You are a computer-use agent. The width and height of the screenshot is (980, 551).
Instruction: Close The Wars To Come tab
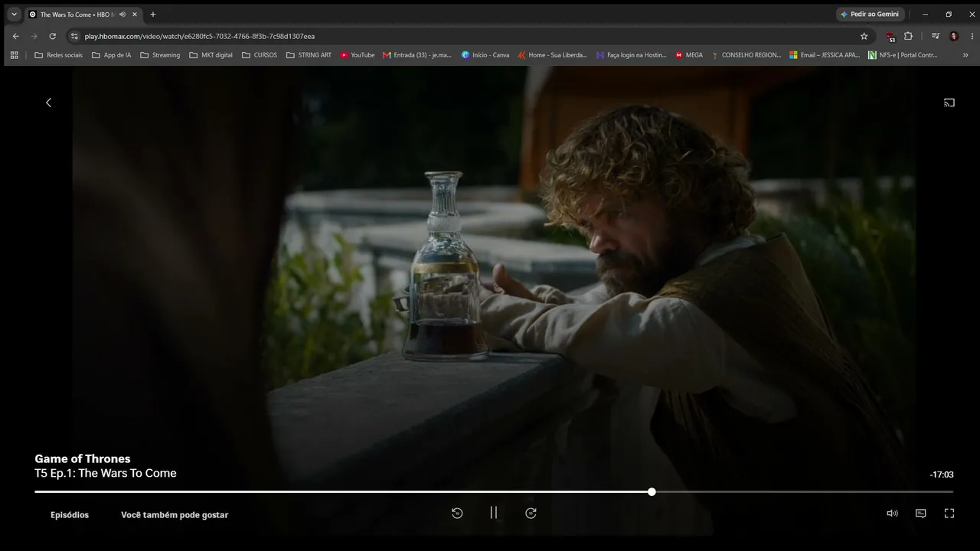click(x=135, y=15)
